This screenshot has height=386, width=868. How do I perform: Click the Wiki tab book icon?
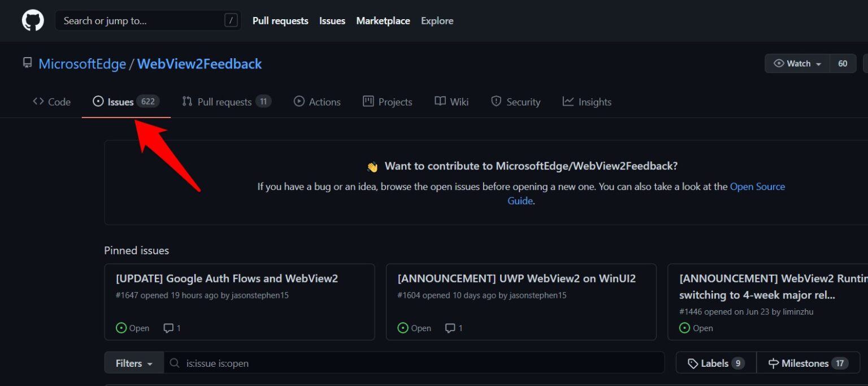click(440, 101)
